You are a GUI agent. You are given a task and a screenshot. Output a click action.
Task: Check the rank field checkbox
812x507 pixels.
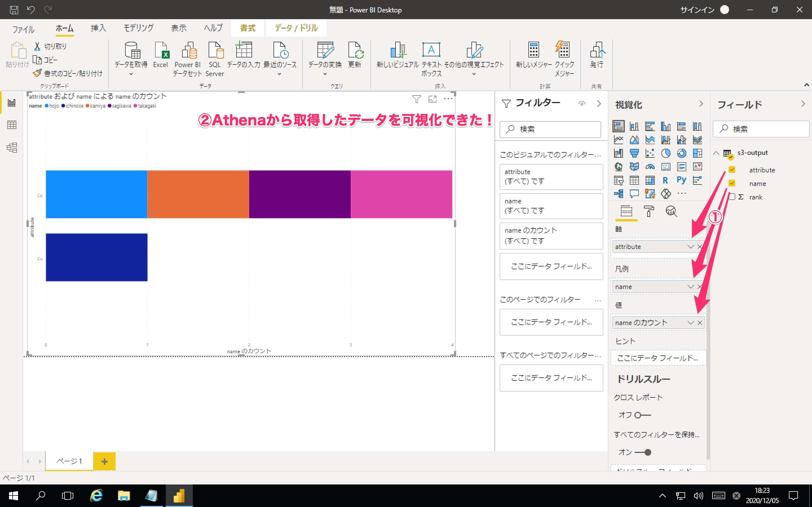[732, 197]
